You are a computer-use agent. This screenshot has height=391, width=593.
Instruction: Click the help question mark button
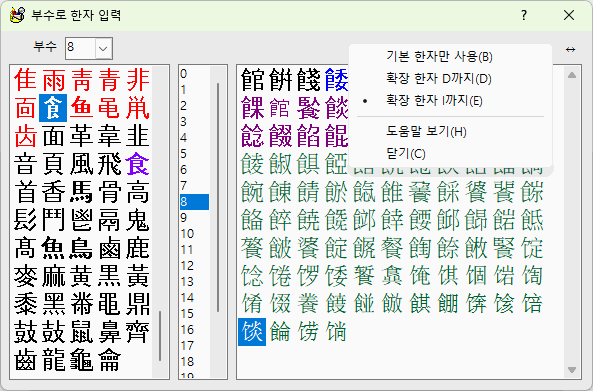(523, 16)
